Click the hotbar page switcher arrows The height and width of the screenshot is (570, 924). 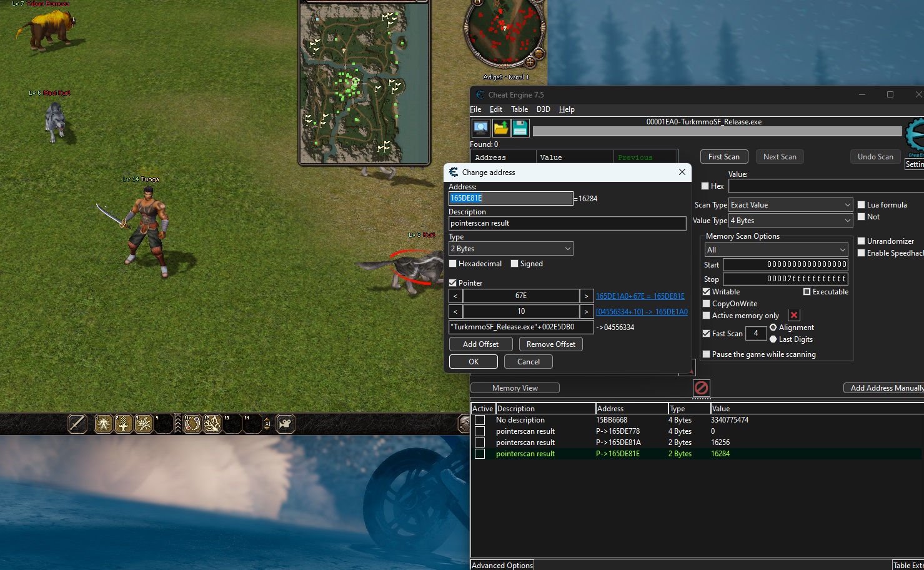(267, 424)
